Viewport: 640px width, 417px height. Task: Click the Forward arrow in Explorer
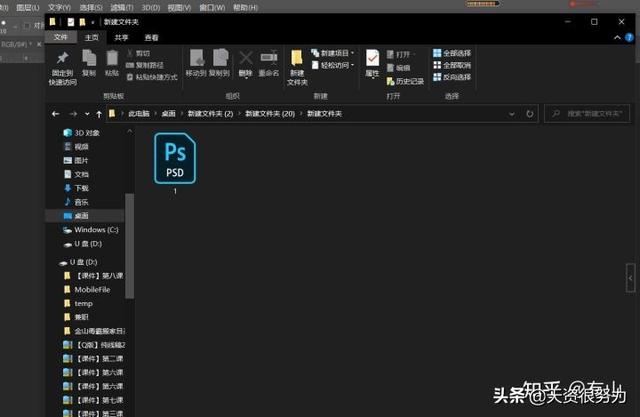(x=73, y=114)
